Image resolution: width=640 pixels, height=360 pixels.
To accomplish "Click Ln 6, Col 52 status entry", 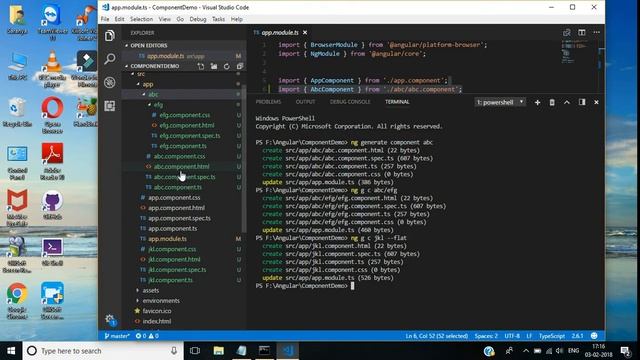I will click(436, 336).
